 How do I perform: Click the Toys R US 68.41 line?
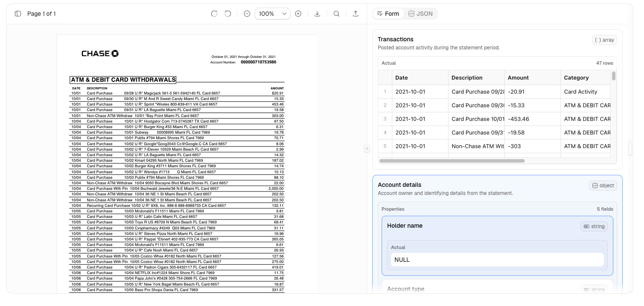(x=177, y=222)
